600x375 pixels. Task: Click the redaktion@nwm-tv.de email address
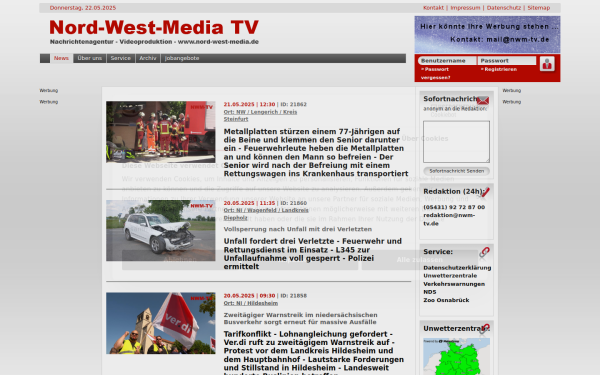[449, 219]
